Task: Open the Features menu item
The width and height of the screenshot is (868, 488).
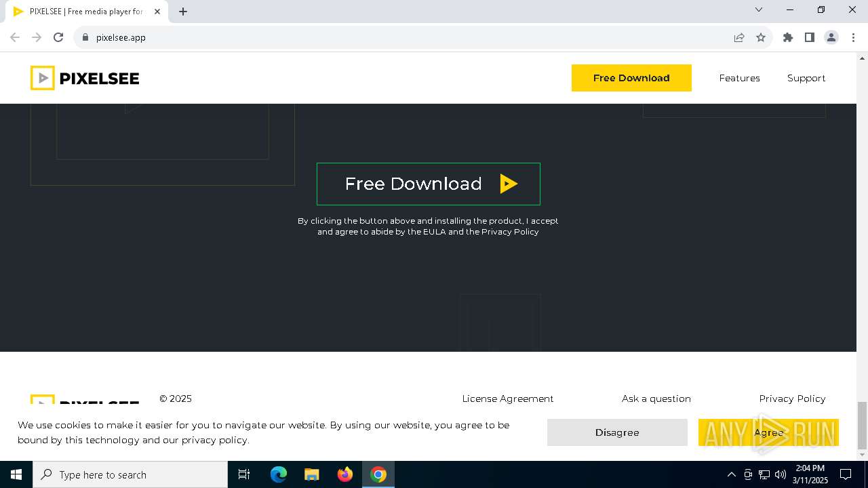Action: click(739, 78)
